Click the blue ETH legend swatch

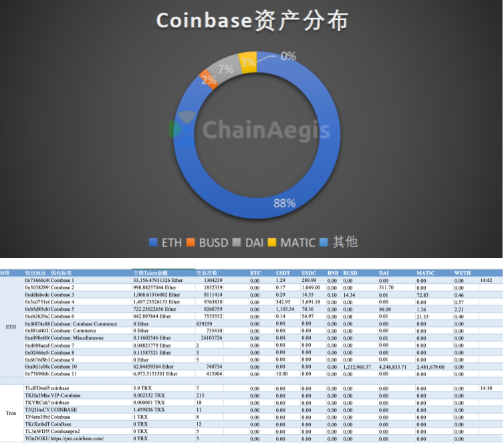click(x=153, y=243)
